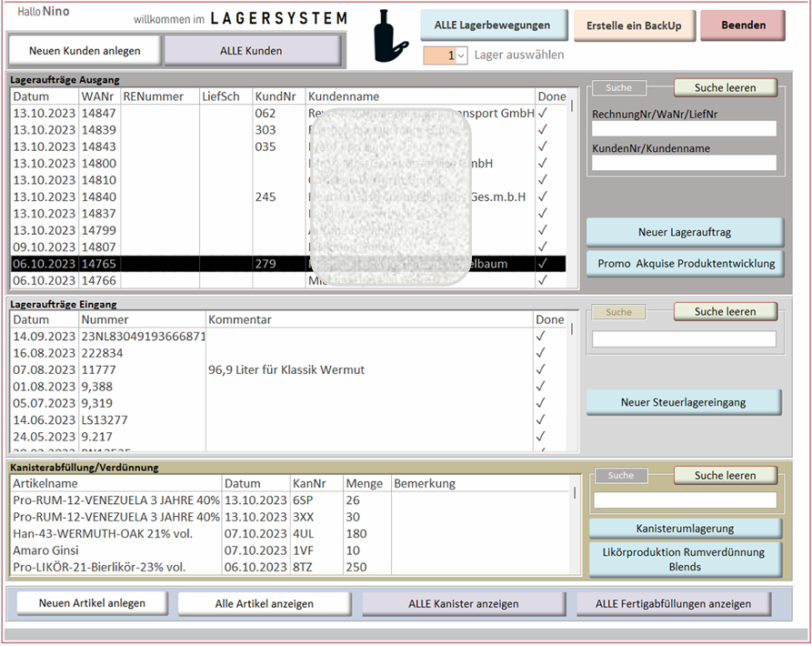Select Han-43-WERMUTH-OAK 21% vol. row
The height and width of the screenshot is (646, 812).
290,533
